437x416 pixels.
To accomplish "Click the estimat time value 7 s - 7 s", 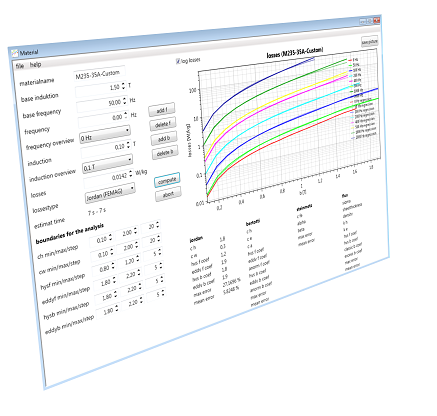I will (97, 211).
